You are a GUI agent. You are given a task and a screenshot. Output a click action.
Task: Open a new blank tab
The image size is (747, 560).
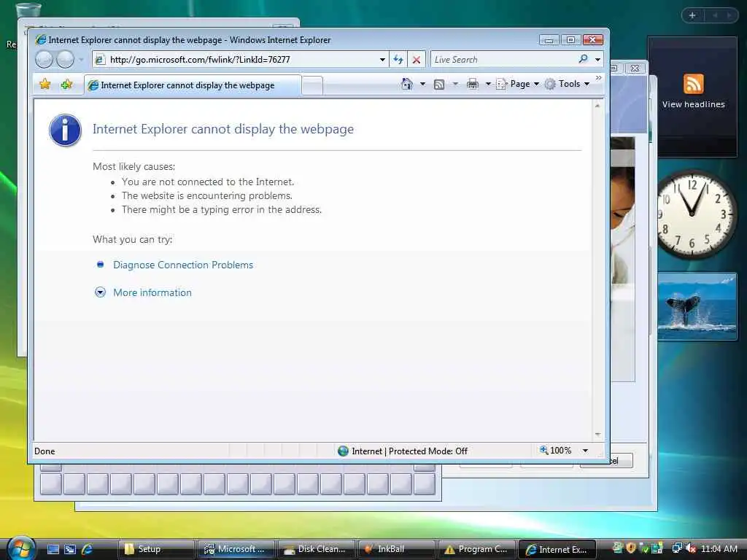pos(312,86)
